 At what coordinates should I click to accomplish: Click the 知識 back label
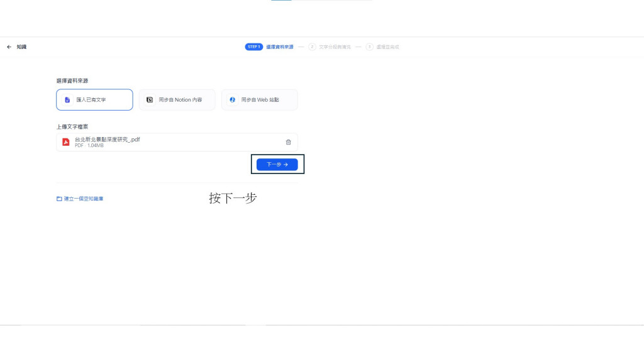pyautogui.click(x=22, y=47)
